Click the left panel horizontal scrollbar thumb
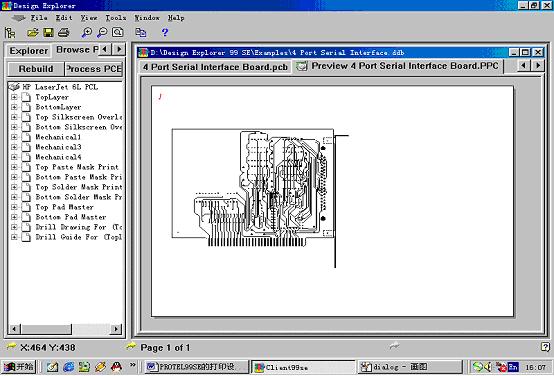The image size is (554, 376). (46, 329)
